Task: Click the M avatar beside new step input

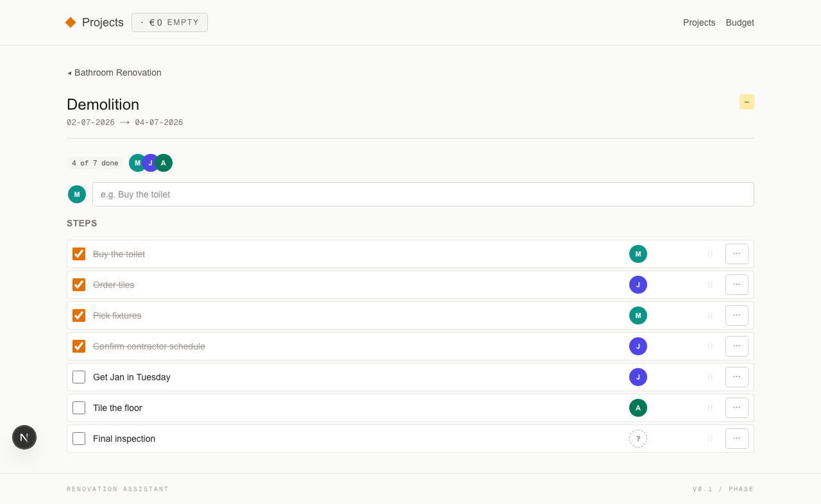Action: [77, 194]
